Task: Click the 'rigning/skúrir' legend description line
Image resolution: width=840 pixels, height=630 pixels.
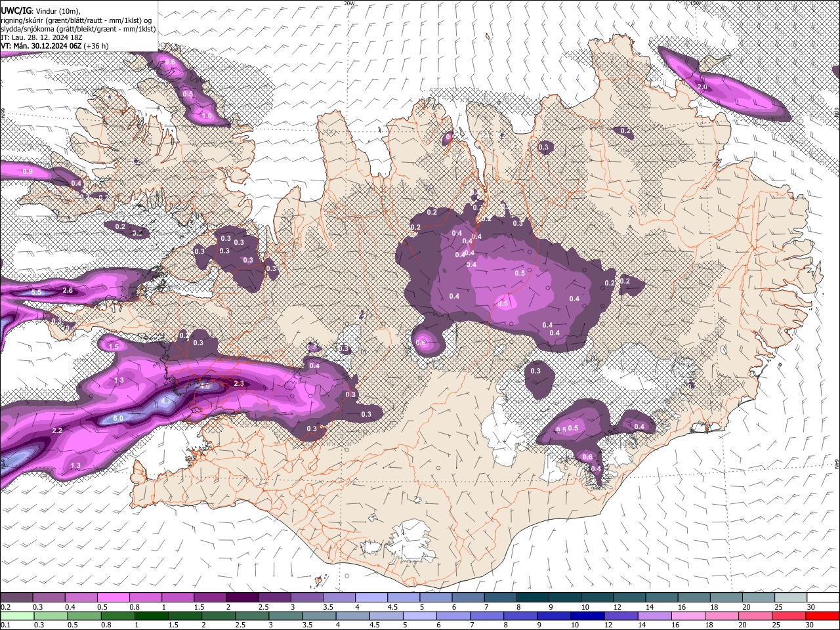Action: click(75, 20)
